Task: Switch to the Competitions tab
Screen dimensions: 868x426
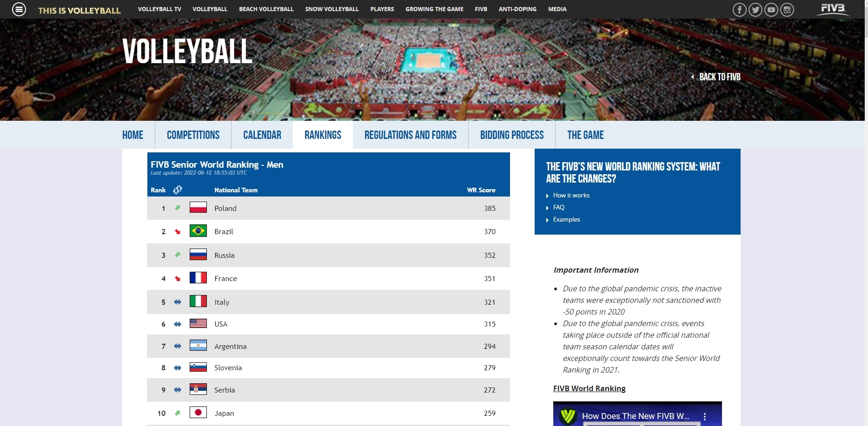Action: 193,135
